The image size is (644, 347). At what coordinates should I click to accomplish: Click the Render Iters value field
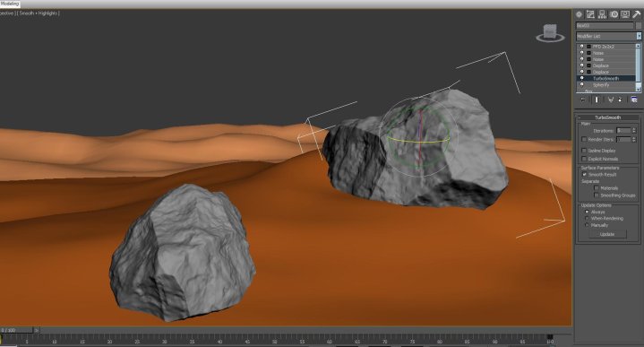click(x=623, y=139)
